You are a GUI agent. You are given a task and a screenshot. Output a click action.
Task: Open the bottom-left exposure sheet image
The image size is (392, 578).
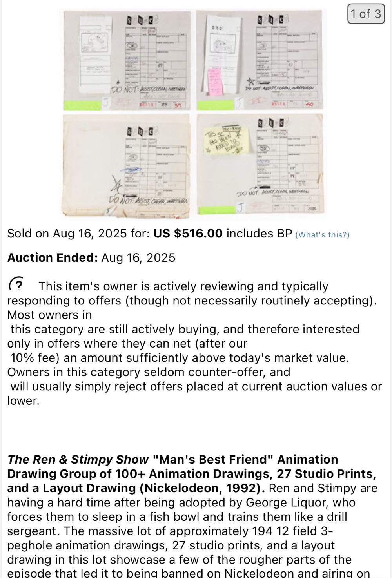tap(126, 165)
